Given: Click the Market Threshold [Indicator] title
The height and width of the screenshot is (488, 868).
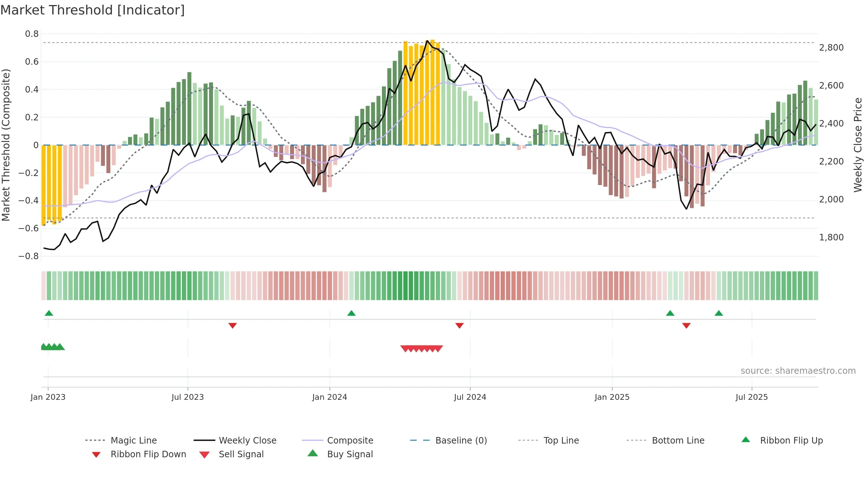Looking at the screenshot, I should tap(93, 10).
